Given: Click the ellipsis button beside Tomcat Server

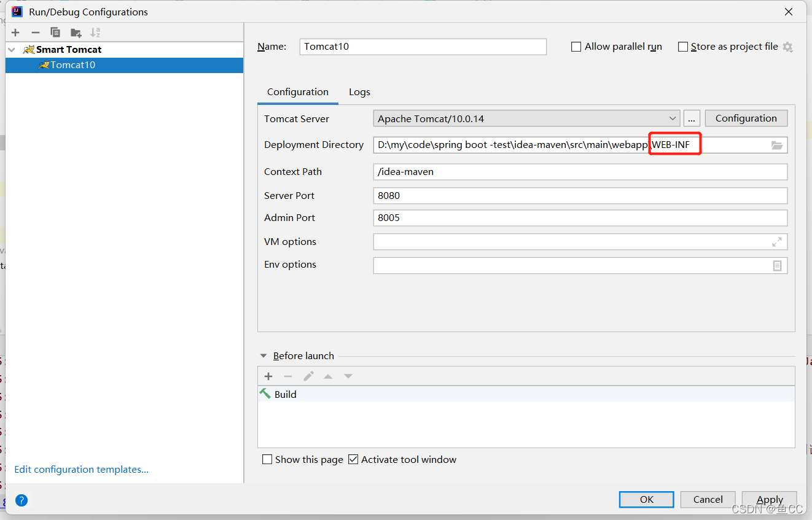Looking at the screenshot, I should (692, 118).
